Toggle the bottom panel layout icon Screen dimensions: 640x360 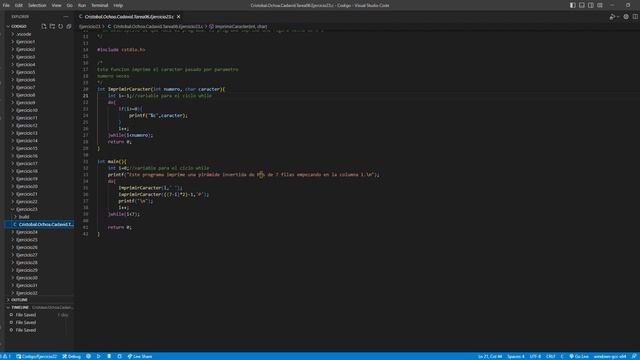point(582,5)
